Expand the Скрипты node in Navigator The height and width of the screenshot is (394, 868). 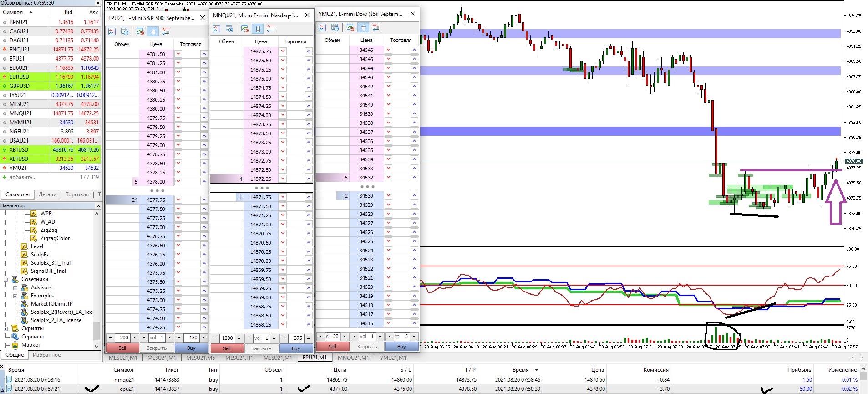(6, 328)
